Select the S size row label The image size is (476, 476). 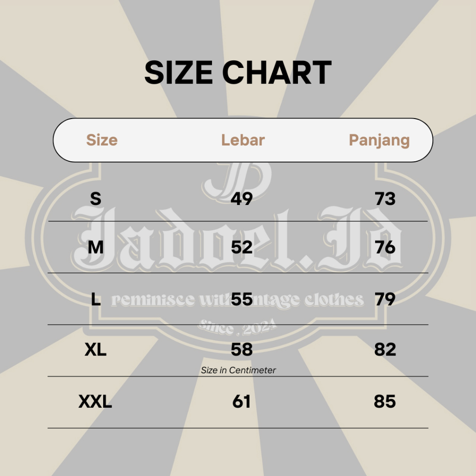click(95, 199)
